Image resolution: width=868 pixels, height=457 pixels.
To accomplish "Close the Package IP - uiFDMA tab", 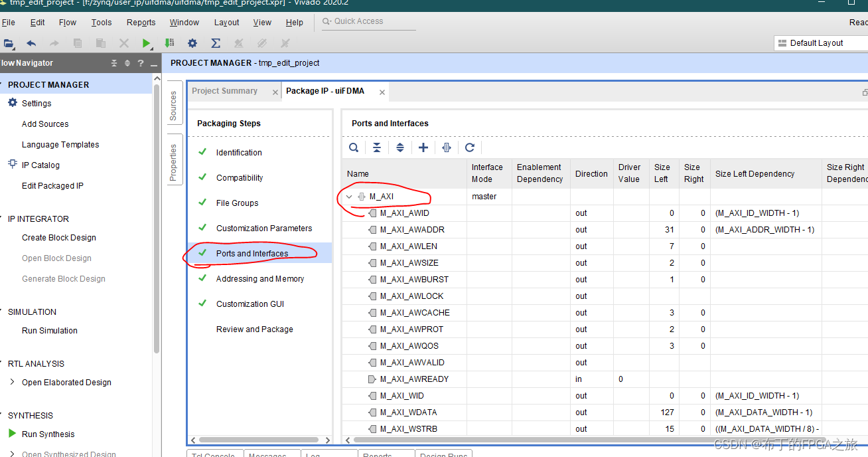I will pyautogui.click(x=382, y=92).
